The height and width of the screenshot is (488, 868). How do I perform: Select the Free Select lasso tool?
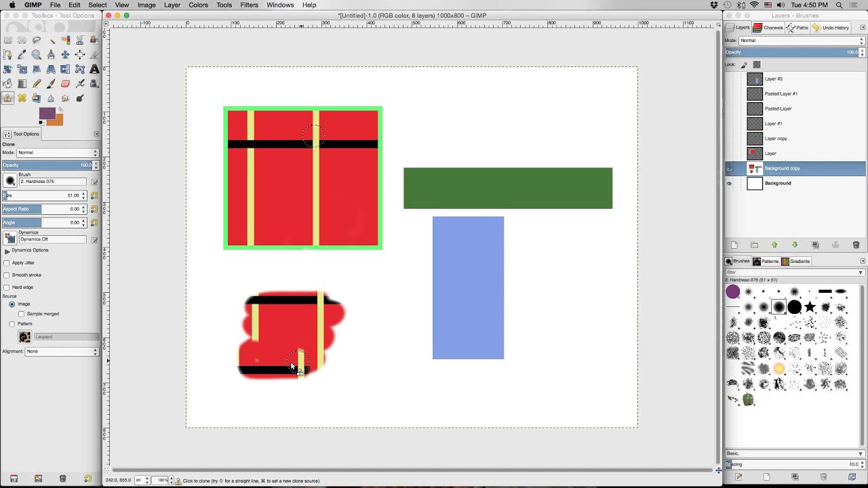37,40
